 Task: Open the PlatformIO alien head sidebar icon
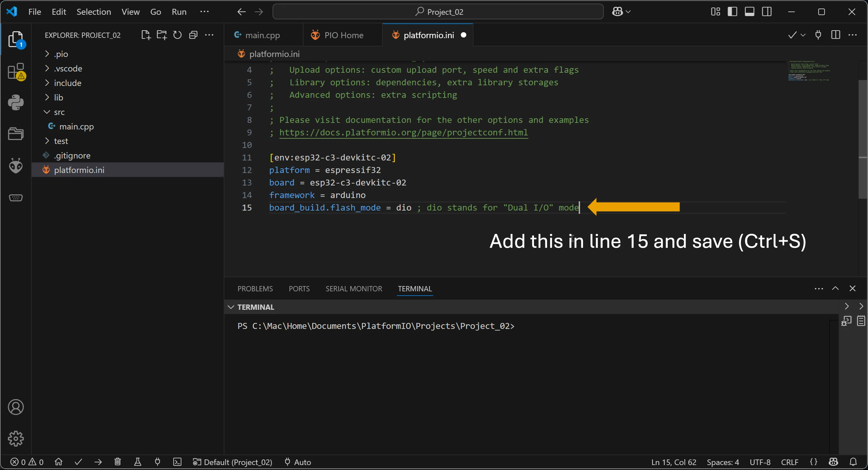[x=16, y=166]
